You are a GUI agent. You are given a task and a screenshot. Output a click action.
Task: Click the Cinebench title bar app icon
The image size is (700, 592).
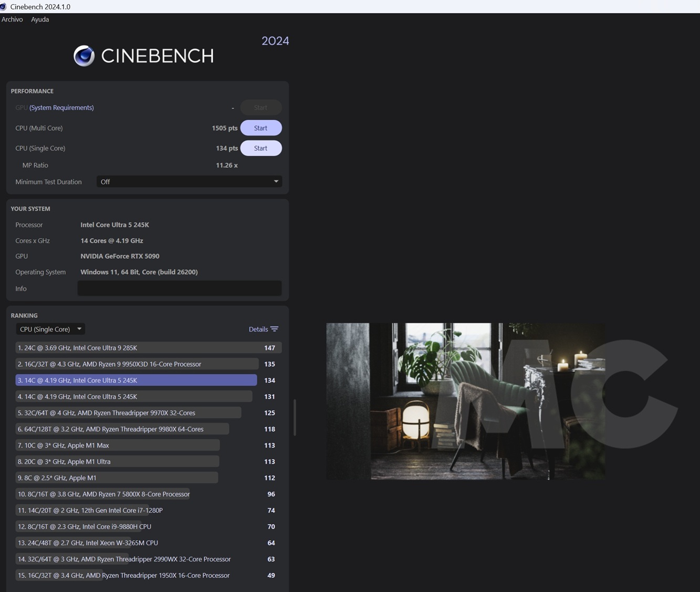point(4,7)
